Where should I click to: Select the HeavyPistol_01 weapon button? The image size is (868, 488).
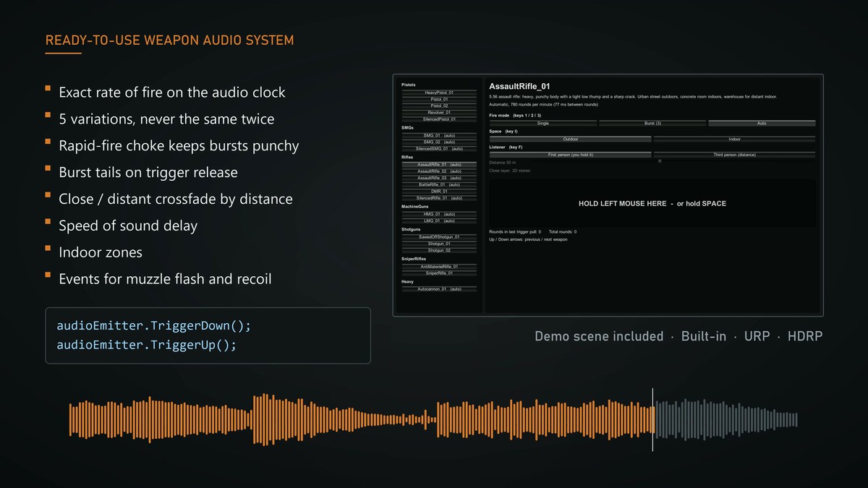click(x=439, y=93)
